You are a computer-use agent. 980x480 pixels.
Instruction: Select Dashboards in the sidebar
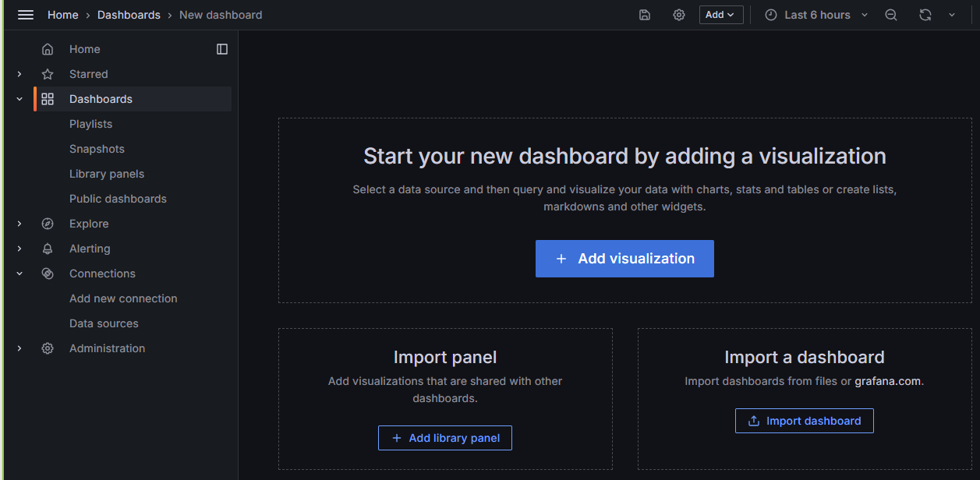[x=101, y=99]
